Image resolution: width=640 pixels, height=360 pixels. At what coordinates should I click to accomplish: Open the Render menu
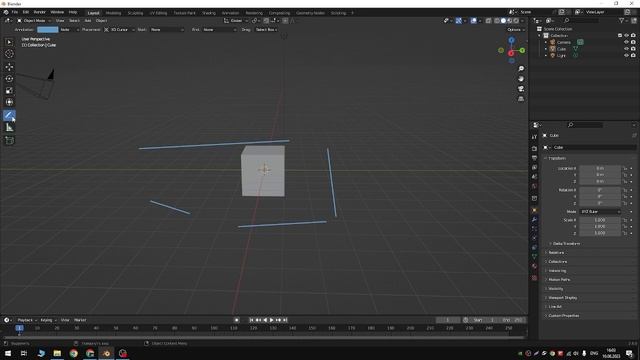click(39, 12)
